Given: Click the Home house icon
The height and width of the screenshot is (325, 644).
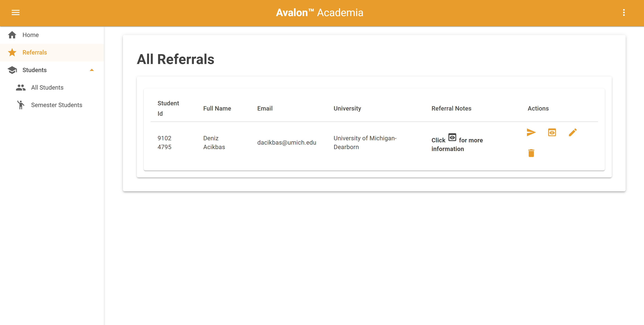Looking at the screenshot, I should pyautogui.click(x=12, y=35).
